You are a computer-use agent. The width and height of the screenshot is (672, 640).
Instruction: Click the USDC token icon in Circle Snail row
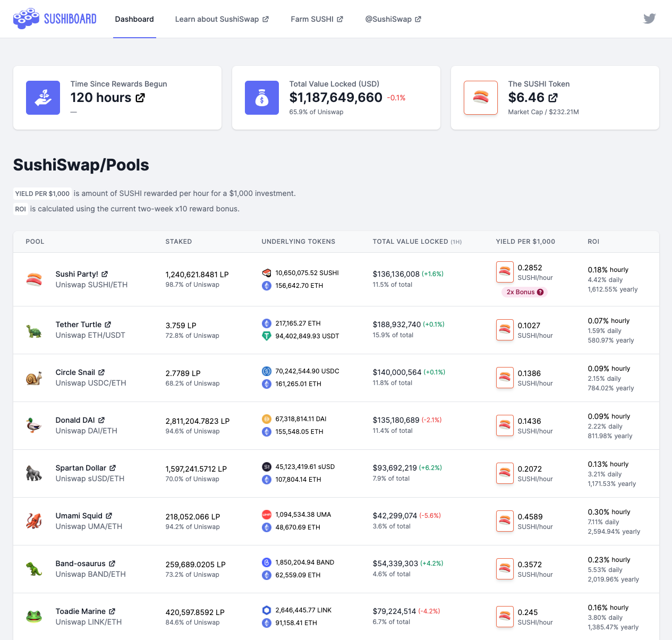267,371
